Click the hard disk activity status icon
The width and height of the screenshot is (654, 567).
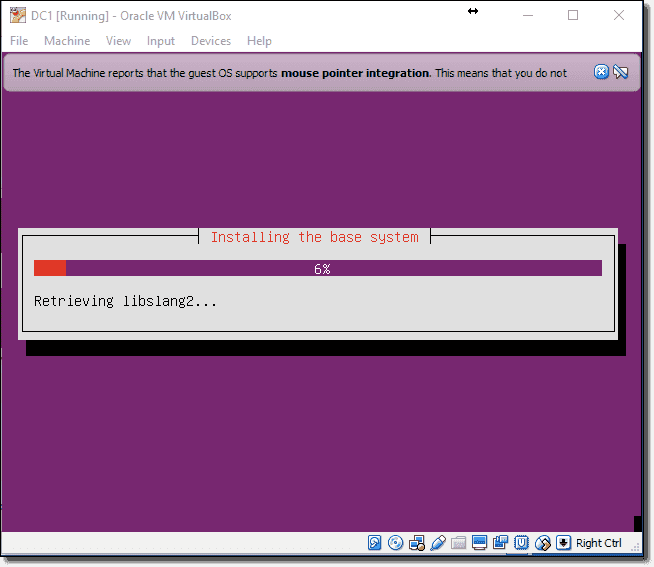point(374,543)
